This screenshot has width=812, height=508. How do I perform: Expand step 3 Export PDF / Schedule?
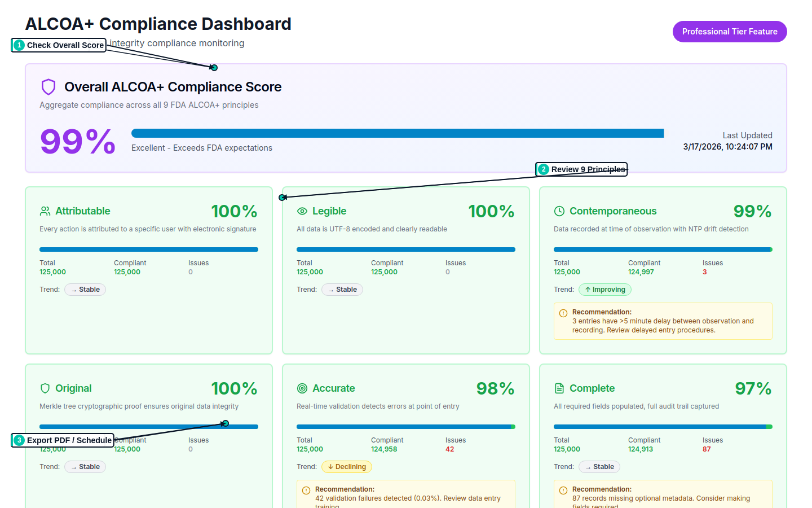coord(62,440)
